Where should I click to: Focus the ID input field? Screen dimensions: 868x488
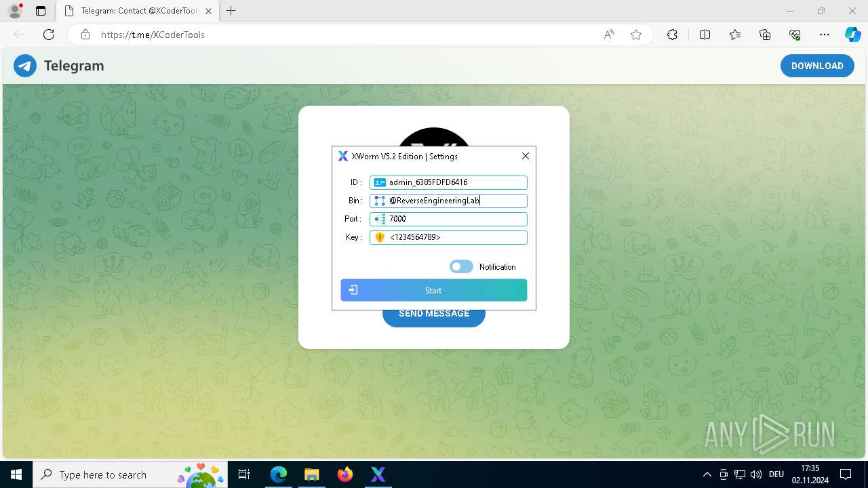tap(448, 182)
